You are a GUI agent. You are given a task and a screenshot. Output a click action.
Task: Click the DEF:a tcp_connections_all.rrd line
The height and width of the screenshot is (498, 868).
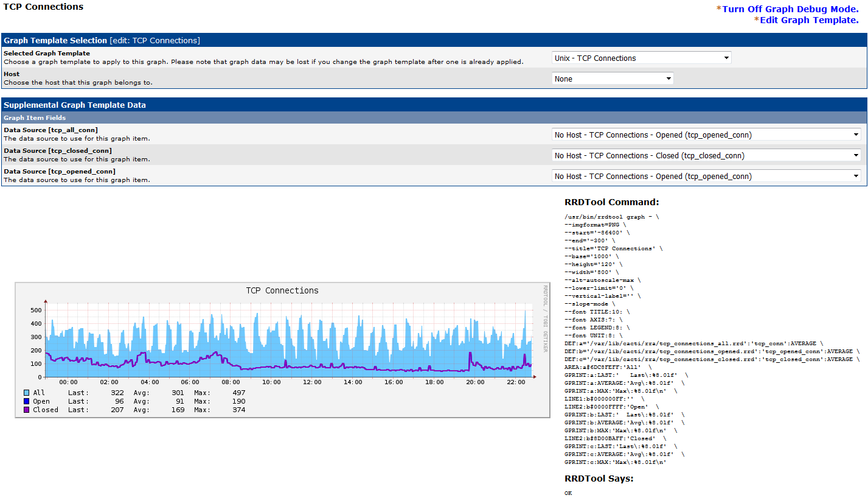tap(693, 343)
